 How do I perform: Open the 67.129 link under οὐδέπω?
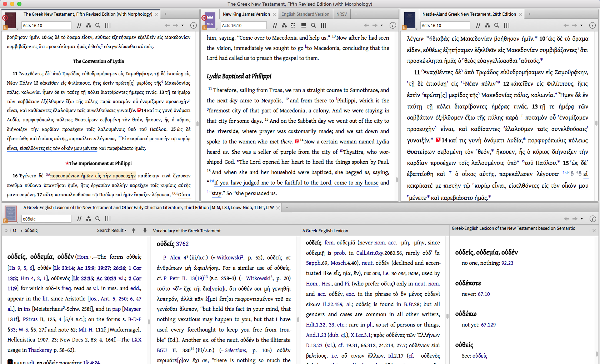click(488, 325)
